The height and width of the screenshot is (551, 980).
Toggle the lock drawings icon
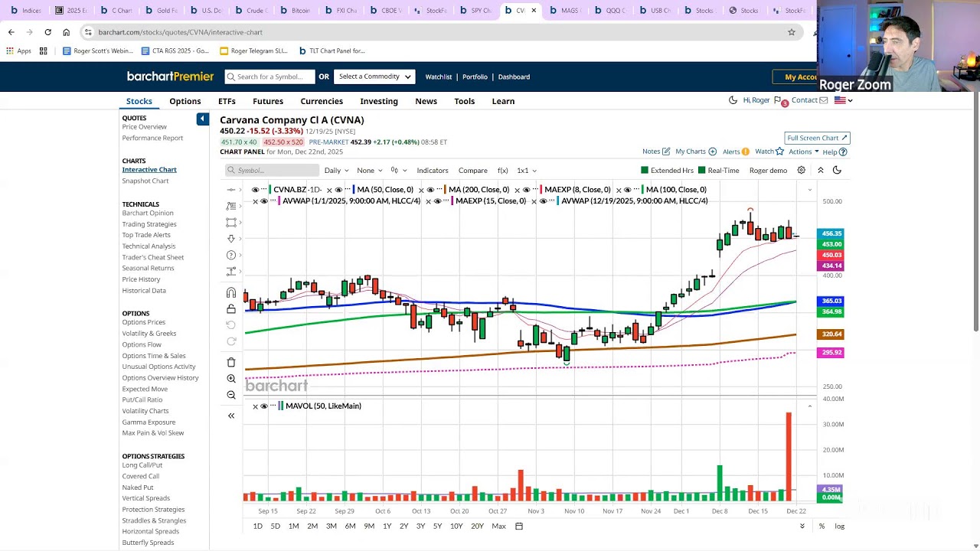231,309
